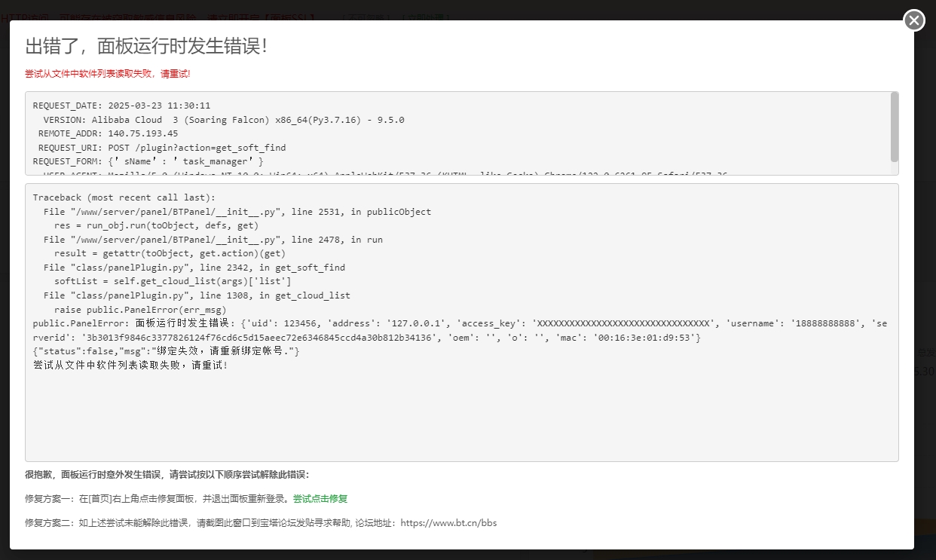The image size is (936, 560).
Task: Click the 修复方案一 instruction text
Action: click(x=158, y=499)
